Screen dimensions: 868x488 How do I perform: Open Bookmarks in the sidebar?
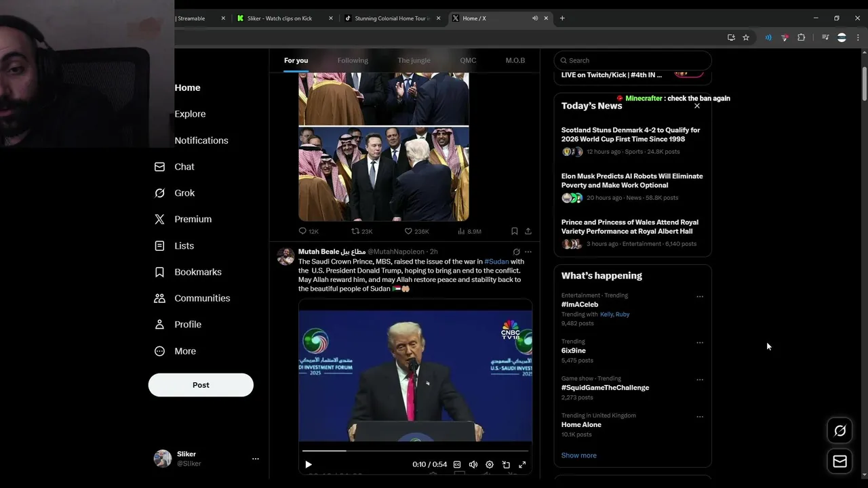tap(188, 272)
